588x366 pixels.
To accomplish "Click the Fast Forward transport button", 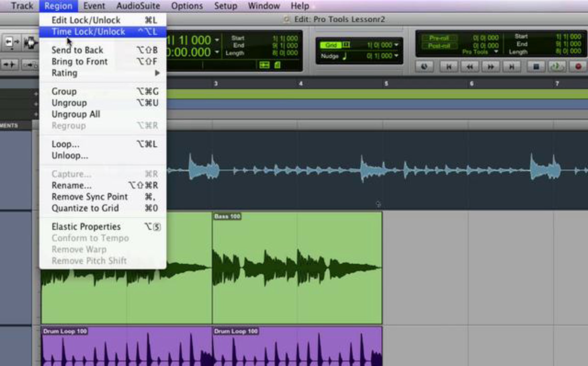I will coord(490,67).
